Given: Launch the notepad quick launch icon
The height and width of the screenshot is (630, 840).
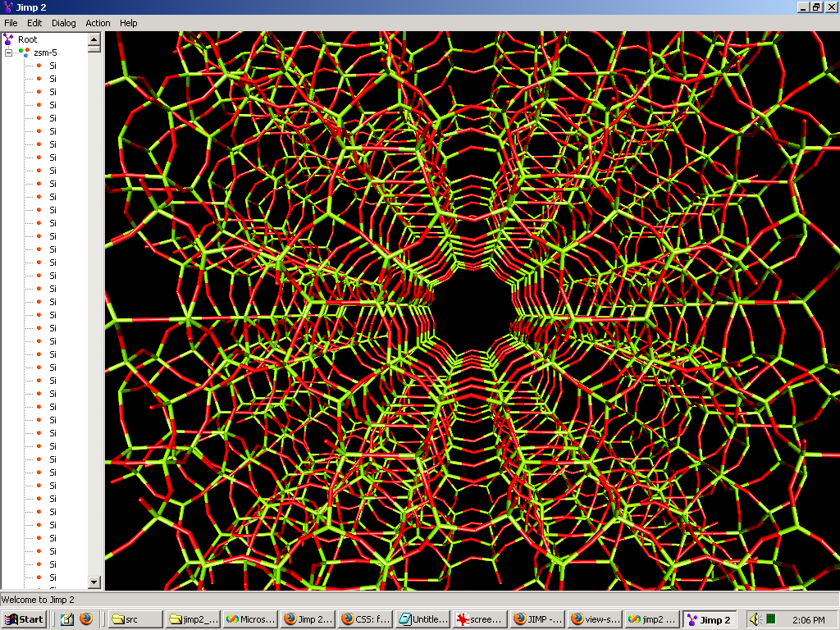Looking at the screenshot, I should (x=67, y=619).
